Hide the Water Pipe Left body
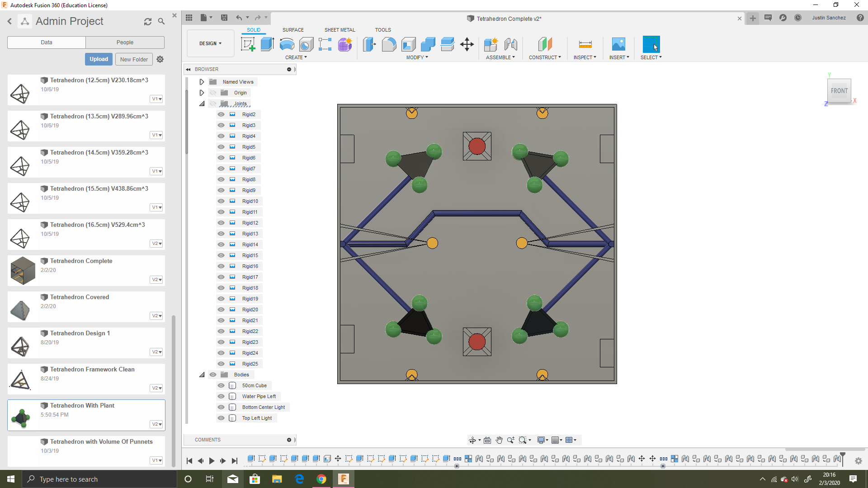 coord(221,396)
